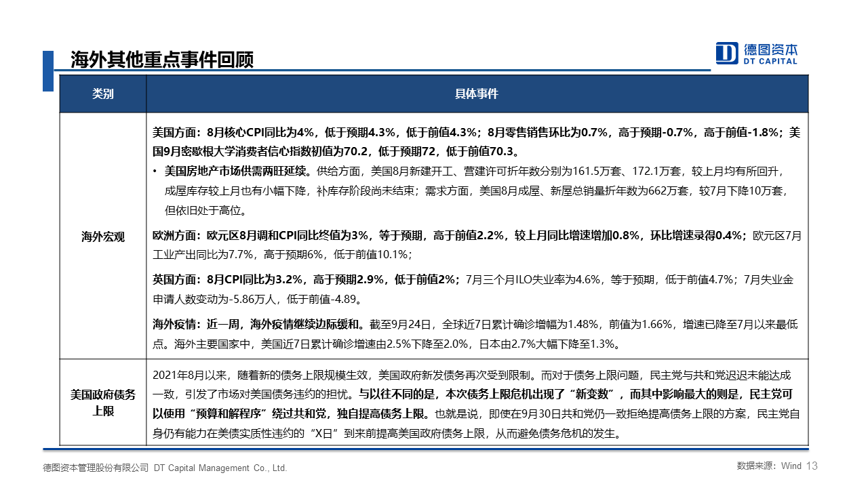Click the 类别 column header
Screen dimensions: 868x488
103,94
